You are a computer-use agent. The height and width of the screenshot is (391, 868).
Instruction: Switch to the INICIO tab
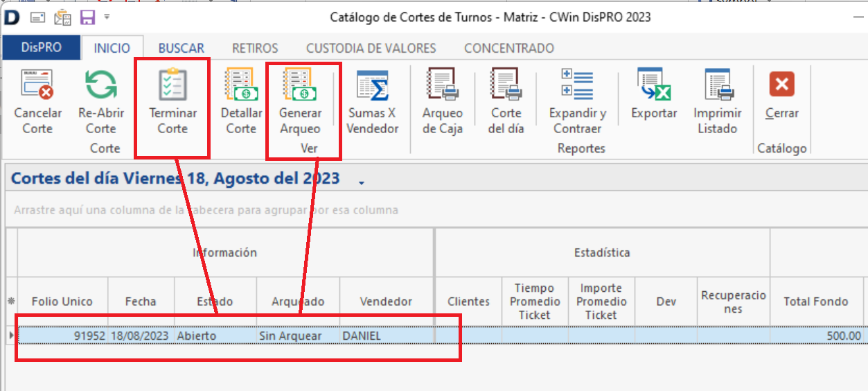(112, 48)
